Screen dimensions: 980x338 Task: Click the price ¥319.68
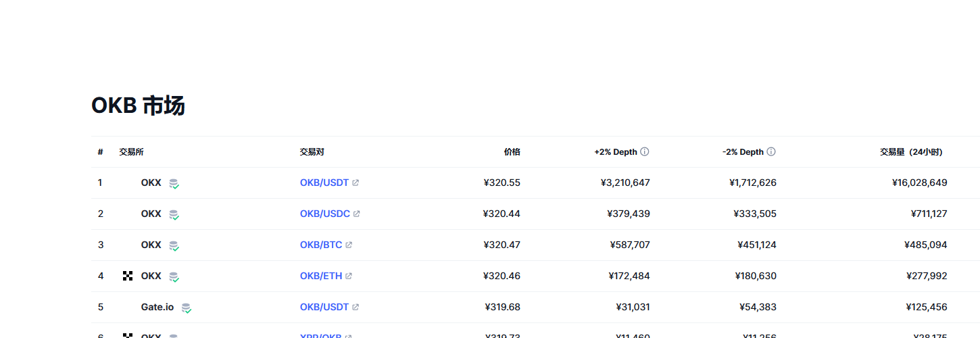click(503, 307)
